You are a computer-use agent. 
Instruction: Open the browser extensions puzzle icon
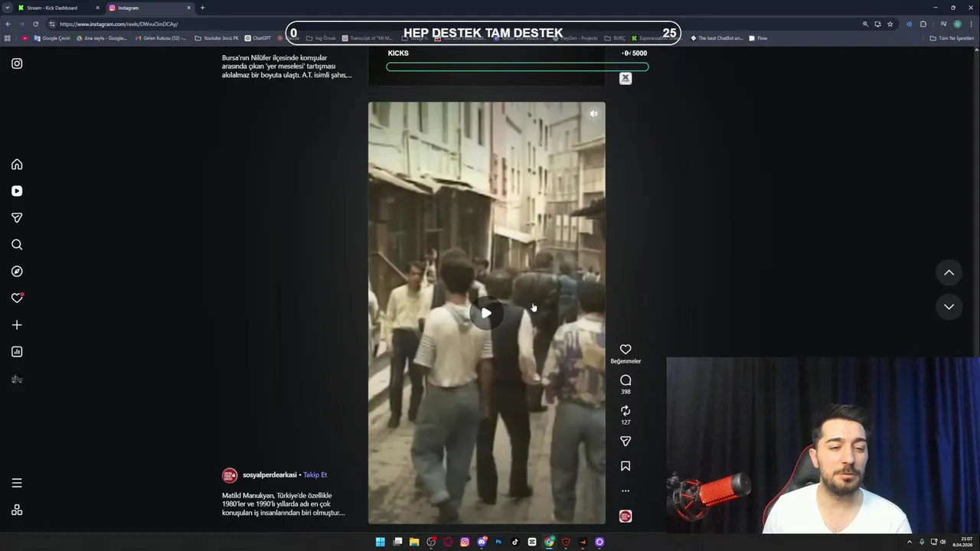click(x=923, y=24)
